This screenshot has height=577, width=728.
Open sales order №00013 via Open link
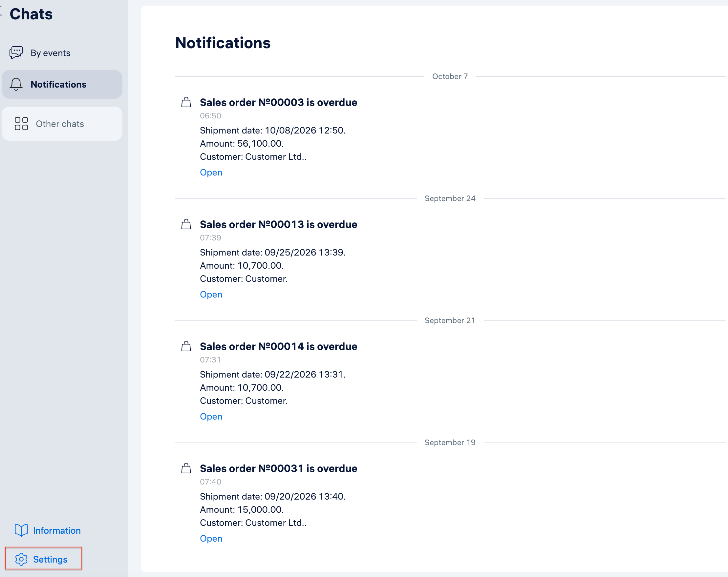click(211, 295)
